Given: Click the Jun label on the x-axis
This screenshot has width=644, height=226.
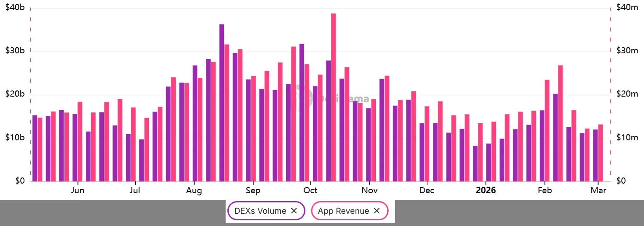Looking at the screenshot, I should tap(78, 191).
